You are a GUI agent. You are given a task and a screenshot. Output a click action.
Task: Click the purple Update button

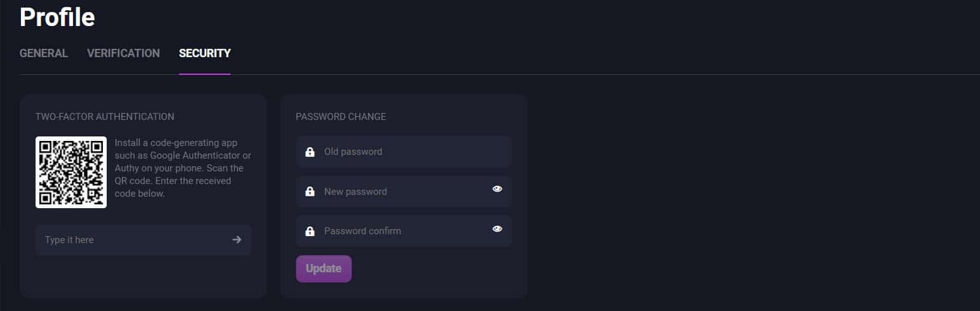pos(324,268)
